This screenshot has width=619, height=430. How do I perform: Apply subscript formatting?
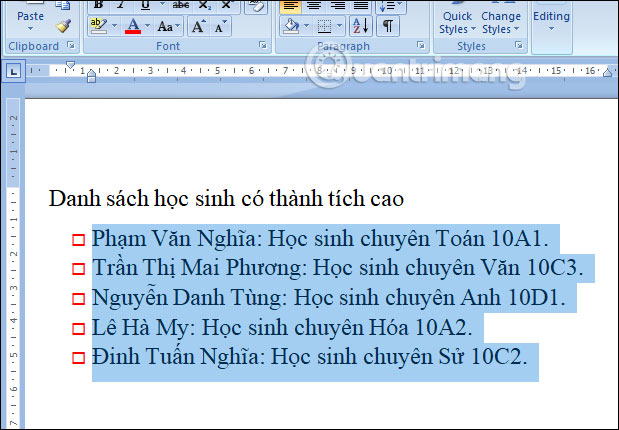pyautogui.click(x=204, y=5)
